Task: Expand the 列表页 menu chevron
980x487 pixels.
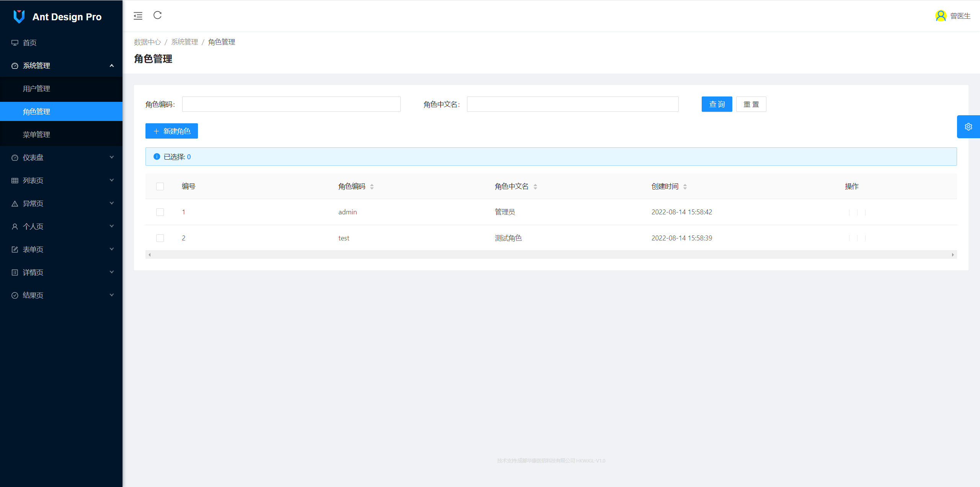Action: point(112,180)
